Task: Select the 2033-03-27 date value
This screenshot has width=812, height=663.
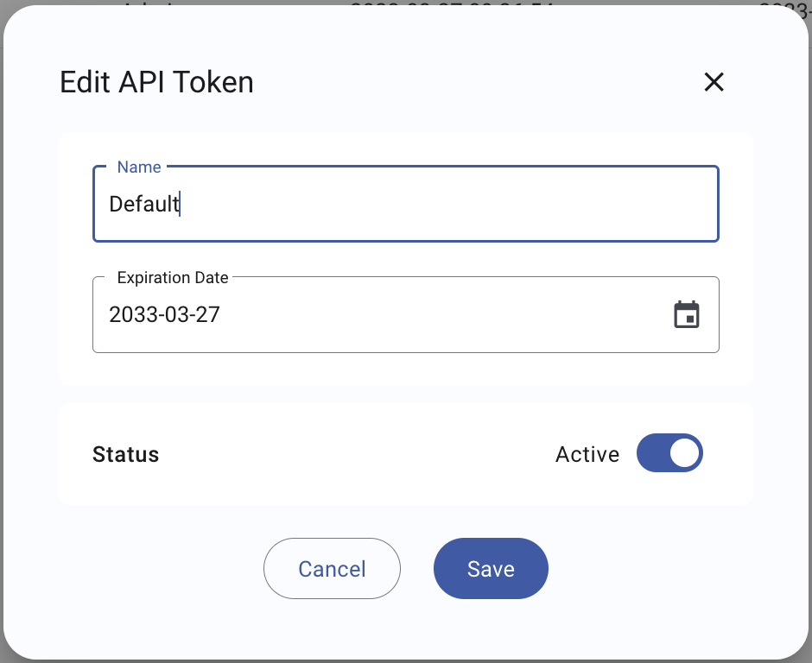Action: tap(165, 315)
